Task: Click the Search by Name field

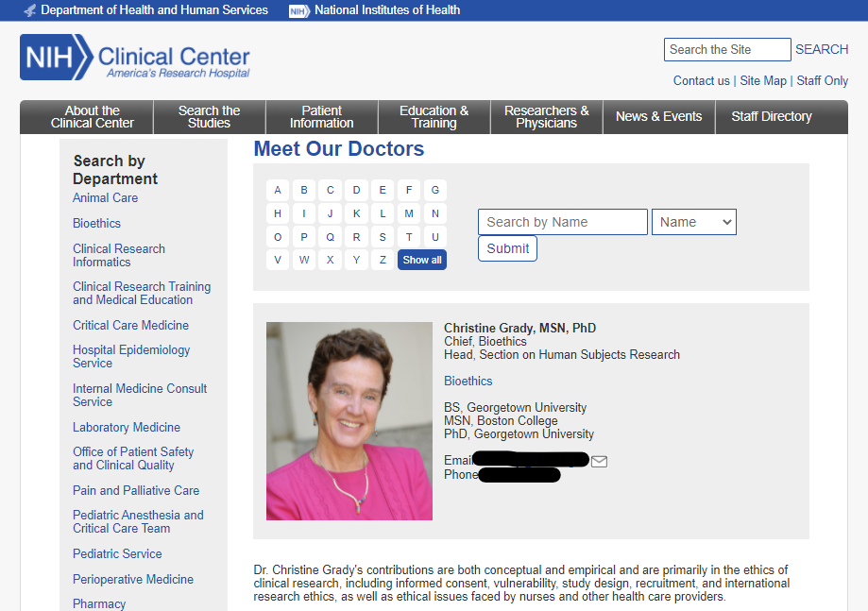Action: click(x=562, y=222)
